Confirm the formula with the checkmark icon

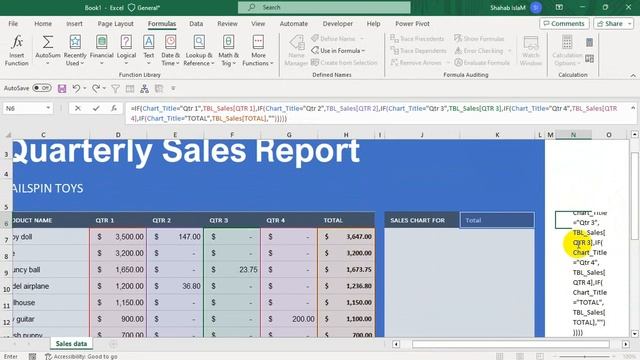click(96, 108)
